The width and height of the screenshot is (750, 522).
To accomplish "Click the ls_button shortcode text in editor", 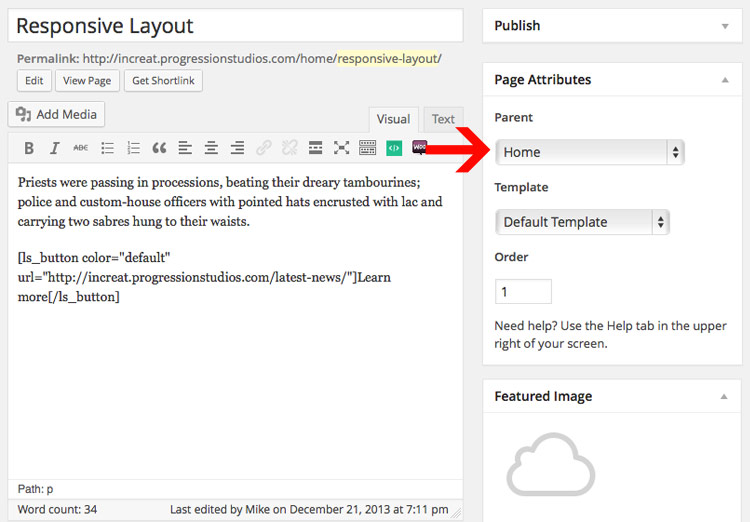I will 204,278.
